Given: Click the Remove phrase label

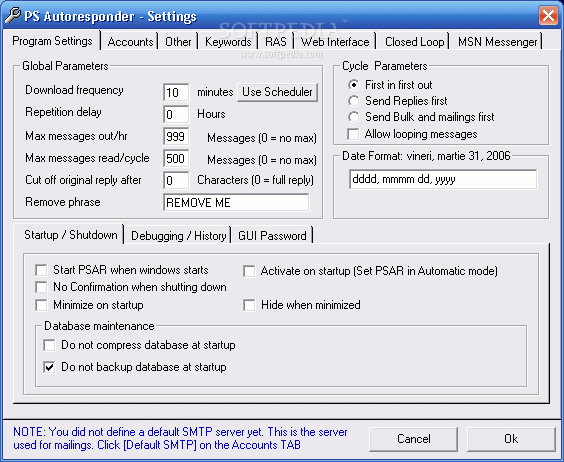Looking at the screenshot, I should coord(63,202).
